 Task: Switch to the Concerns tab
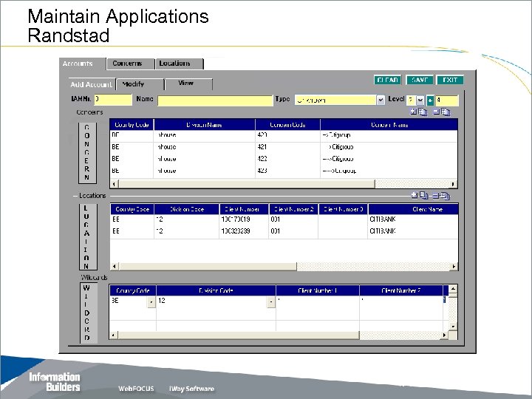click(x=127, y=64)
